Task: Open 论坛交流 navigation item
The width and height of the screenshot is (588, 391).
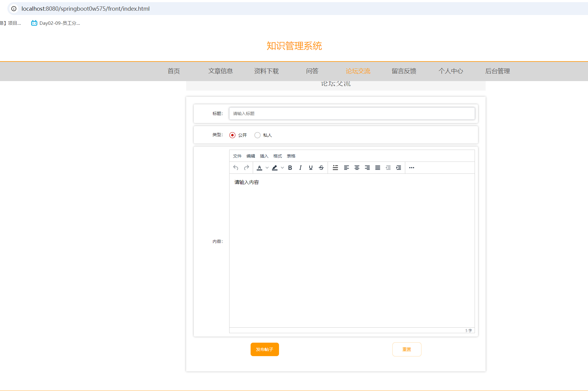Action: [x=358, y=71]
